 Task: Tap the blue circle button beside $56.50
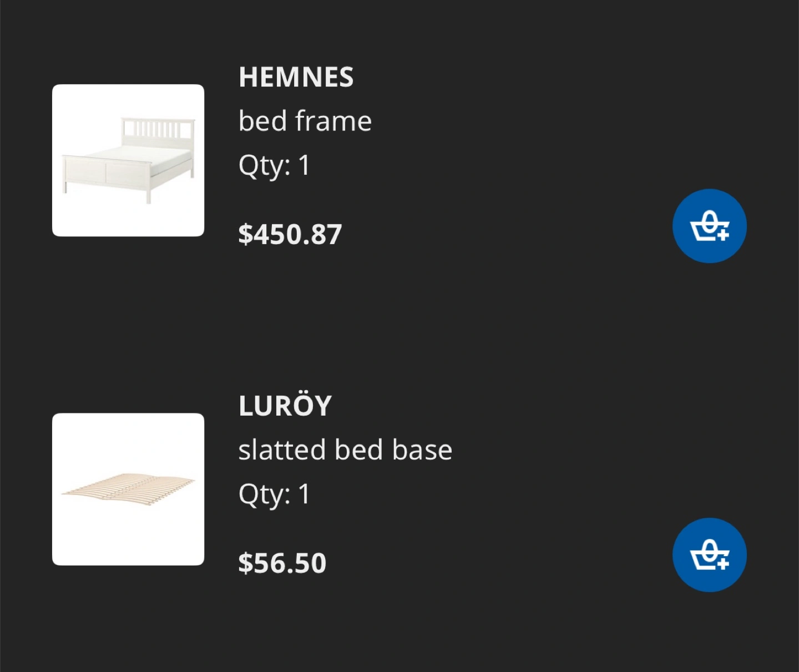point(709,555)
